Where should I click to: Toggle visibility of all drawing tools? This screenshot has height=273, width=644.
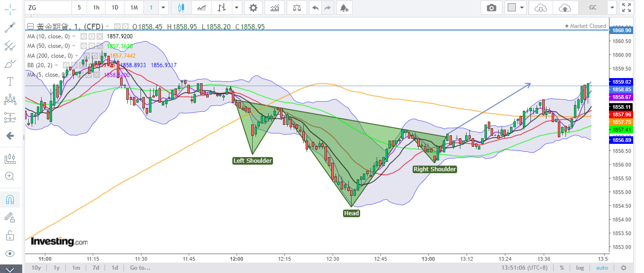[9, 253]
